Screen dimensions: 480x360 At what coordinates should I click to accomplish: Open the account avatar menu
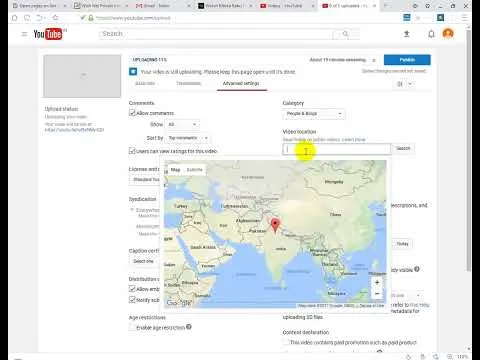[x=448, y=34]
